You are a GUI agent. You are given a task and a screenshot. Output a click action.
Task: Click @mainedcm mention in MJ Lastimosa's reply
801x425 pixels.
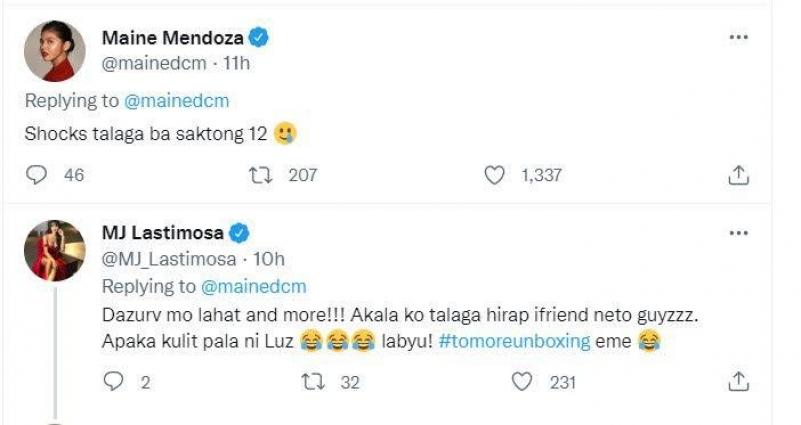tap(255, 287)
